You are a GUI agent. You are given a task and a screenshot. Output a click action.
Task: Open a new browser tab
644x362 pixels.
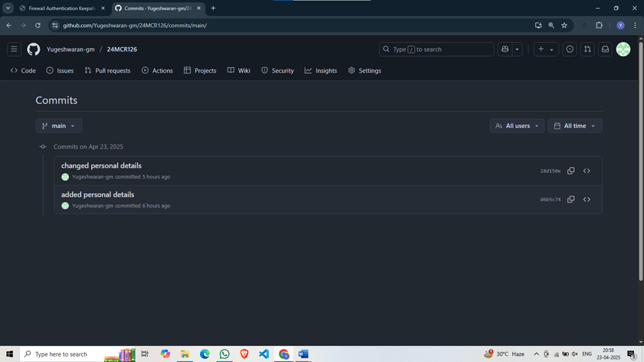(213, 8)
